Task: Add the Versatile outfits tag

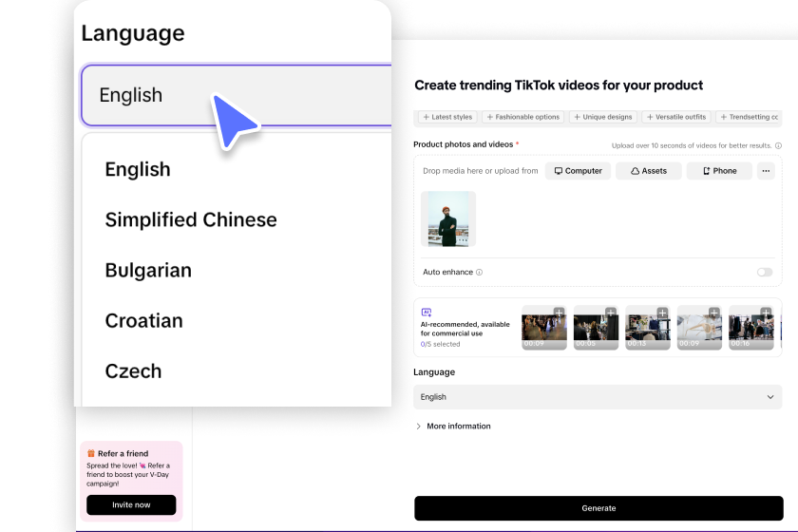Action: 675,117
